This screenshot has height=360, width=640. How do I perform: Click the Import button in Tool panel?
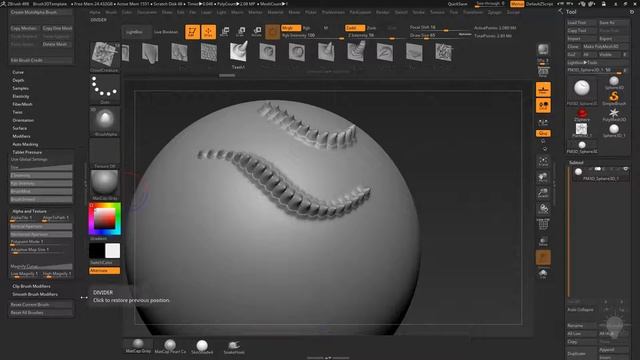582,39
